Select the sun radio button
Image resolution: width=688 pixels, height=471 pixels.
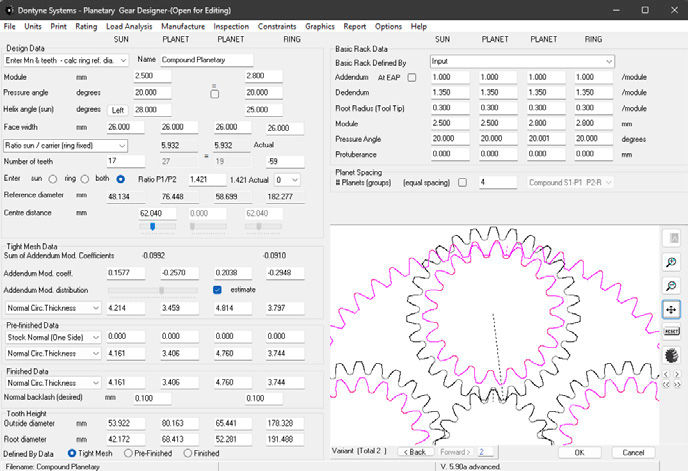pos(53,179)
